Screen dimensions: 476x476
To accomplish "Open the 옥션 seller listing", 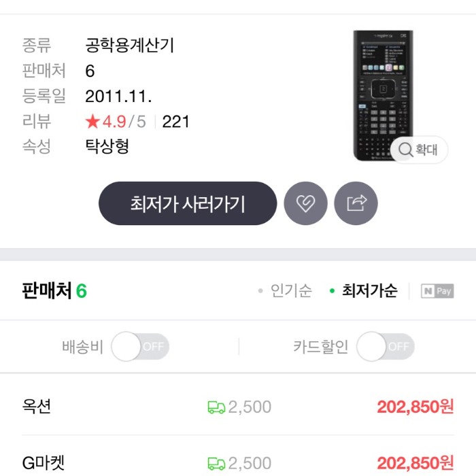I will (x=238, y=407).
